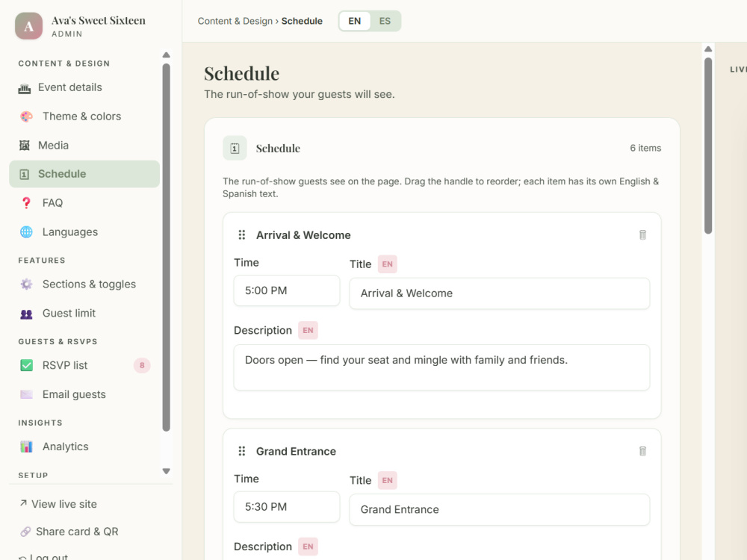Go to Email guests

pos(84,394)
